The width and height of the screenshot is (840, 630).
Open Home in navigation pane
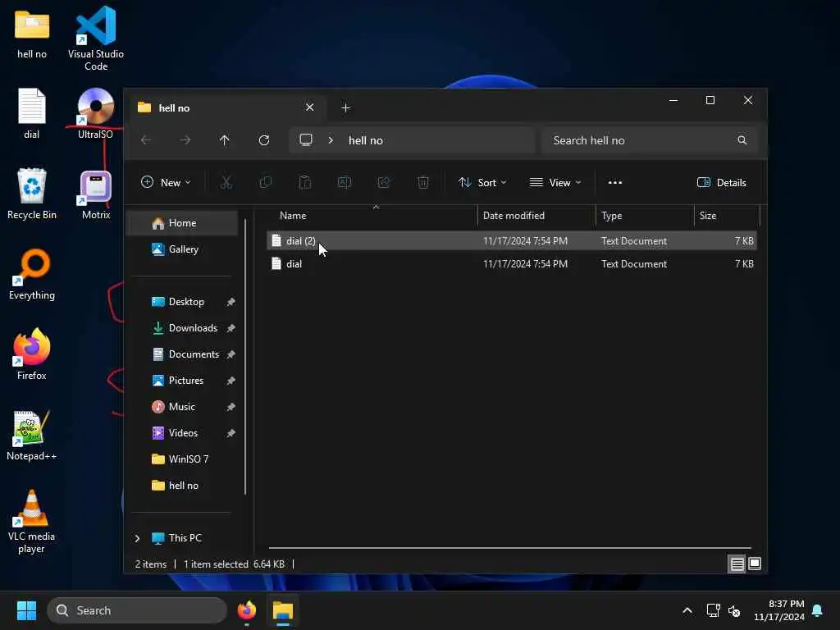[x=183, y=223]
